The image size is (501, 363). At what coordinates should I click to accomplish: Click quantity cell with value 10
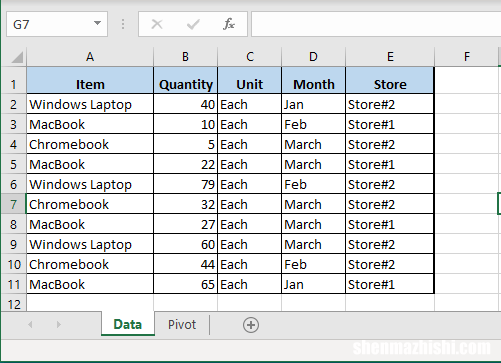(185, 124)
